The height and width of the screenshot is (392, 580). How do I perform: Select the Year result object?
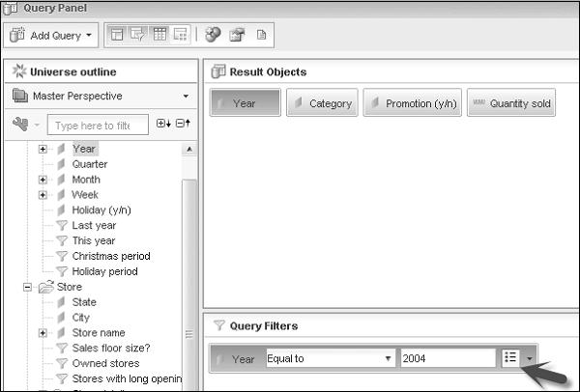pos(246,103)
